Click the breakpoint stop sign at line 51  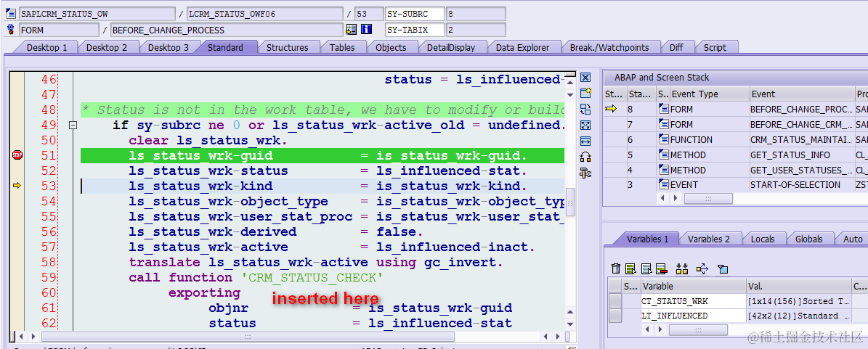(x=17, y=155)
